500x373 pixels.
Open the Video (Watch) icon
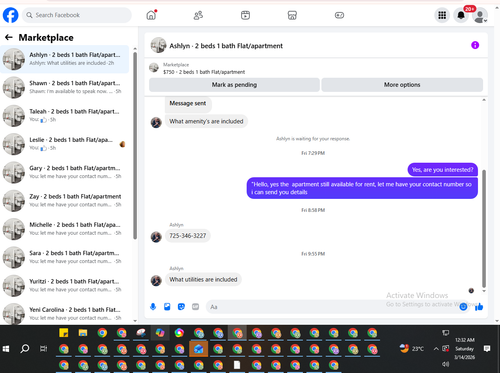[x=245, y=15]
